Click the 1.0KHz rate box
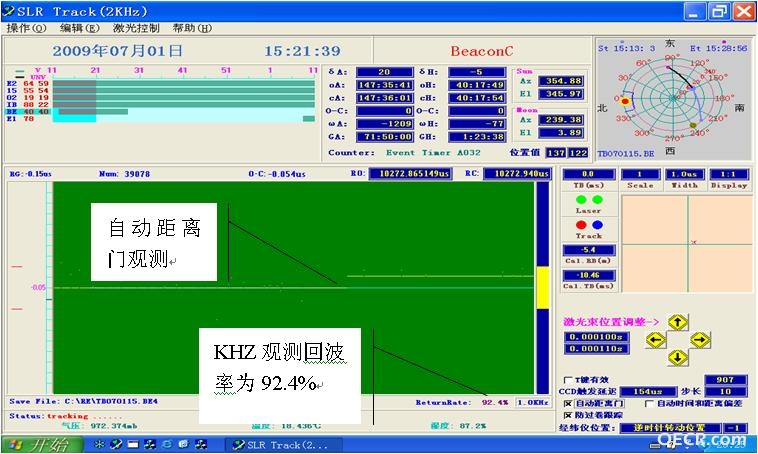Viewport: 758px width, 454px height. point(533,402)
